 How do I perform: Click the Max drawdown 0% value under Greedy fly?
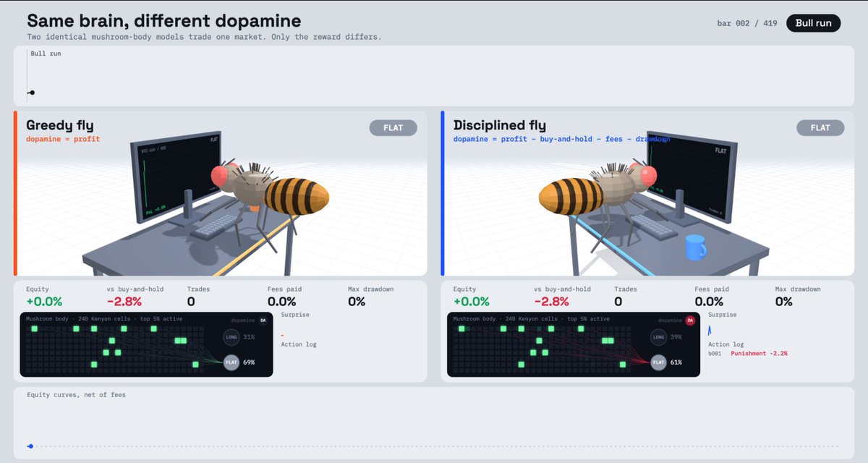(x=357, y=302)
